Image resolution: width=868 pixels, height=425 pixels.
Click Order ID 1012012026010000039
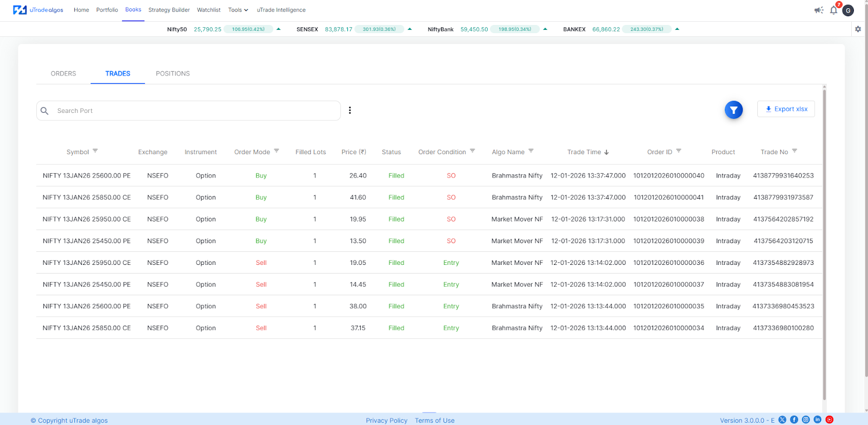click(669, 241)
